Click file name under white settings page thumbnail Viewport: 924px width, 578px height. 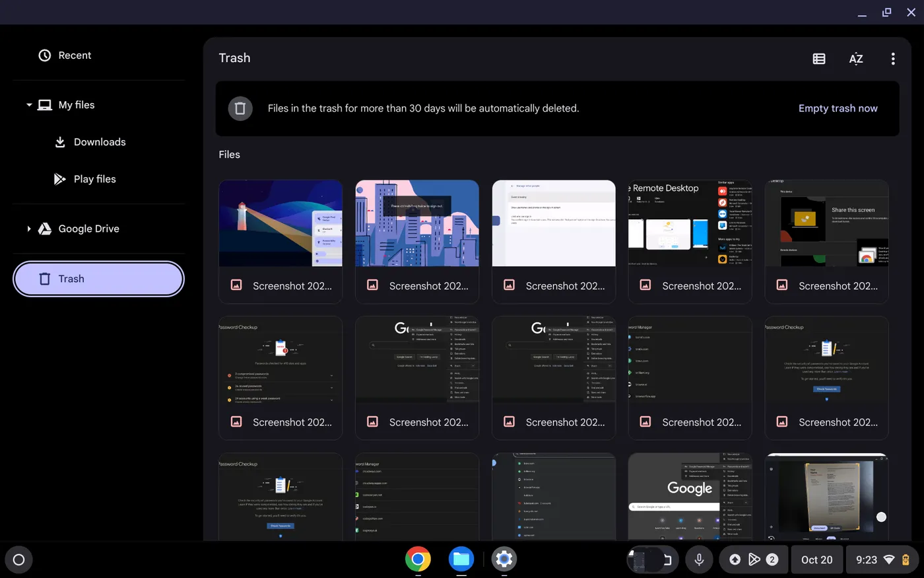pos(566,286)
